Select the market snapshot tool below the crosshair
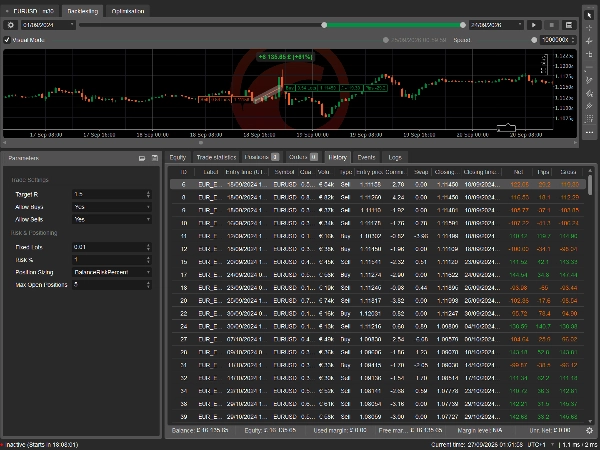 pos(589,41)
